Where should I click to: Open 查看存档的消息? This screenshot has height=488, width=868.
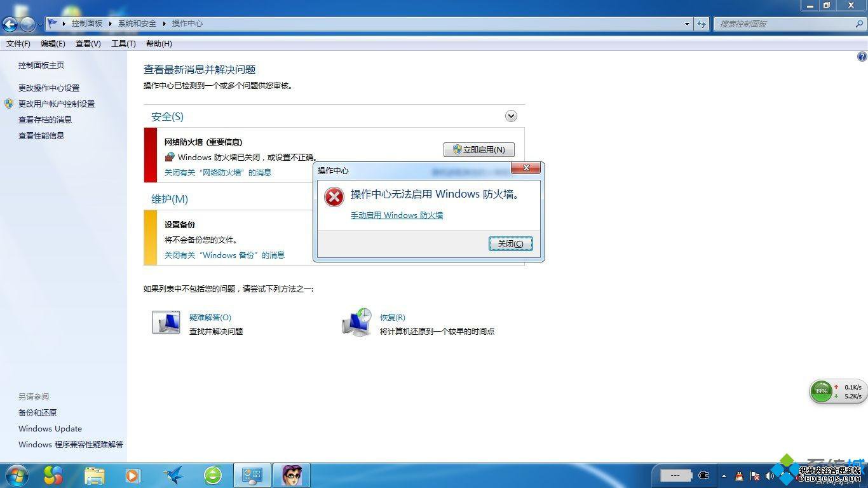[x=45, y=119]
